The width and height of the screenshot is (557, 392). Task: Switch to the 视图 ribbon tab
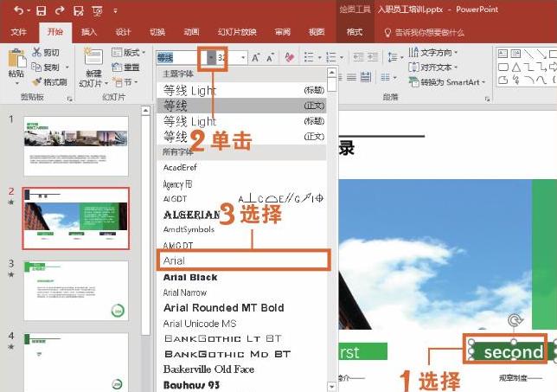(317, 32)
